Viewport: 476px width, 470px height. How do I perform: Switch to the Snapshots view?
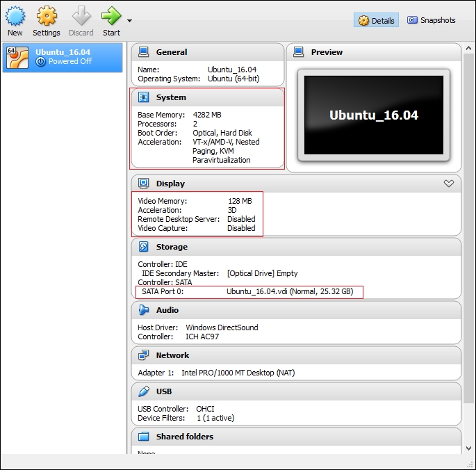click(431, 20)
